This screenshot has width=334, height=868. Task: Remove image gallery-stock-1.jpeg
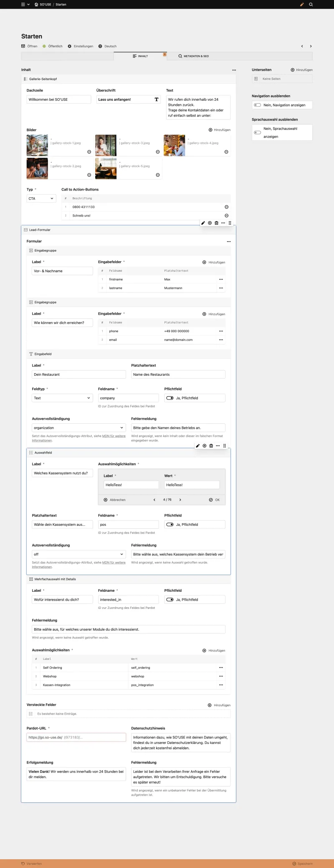coord(89,152)
